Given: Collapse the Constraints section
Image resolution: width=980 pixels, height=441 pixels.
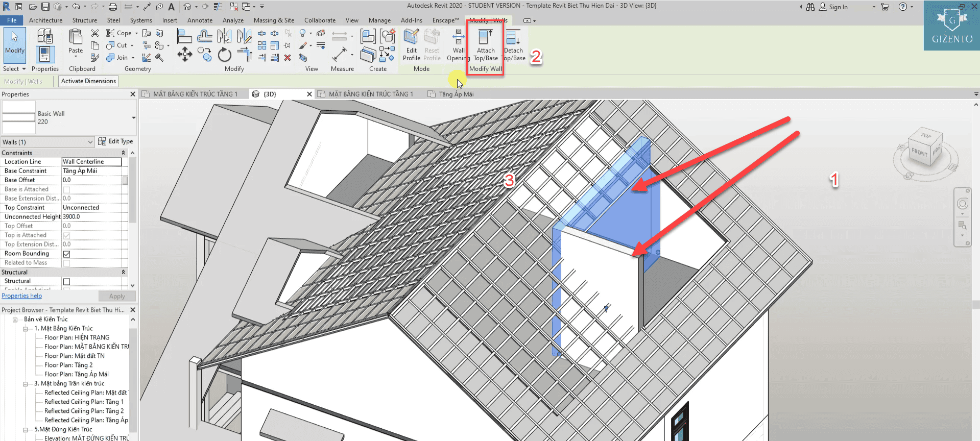Looking at the screenshot, I should tap(123, 153).
